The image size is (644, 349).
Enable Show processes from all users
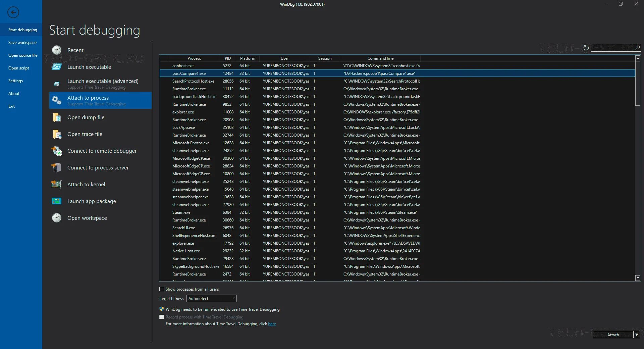coord(162,289)
